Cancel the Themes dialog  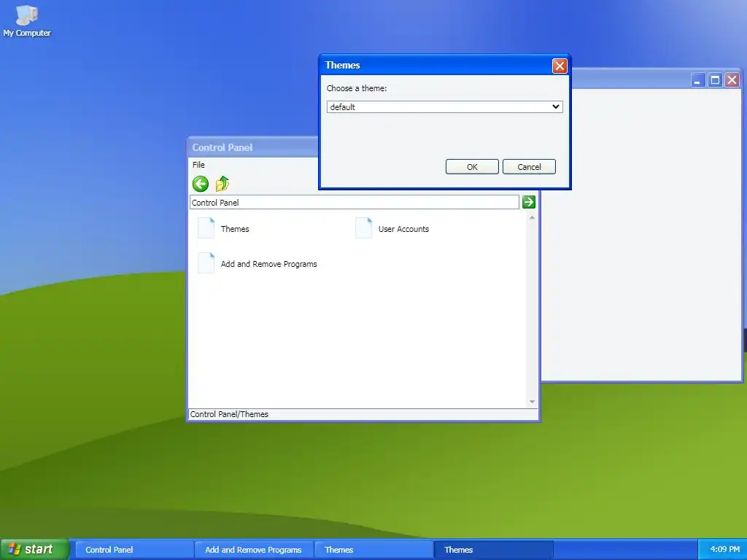[x=529, y=167]
